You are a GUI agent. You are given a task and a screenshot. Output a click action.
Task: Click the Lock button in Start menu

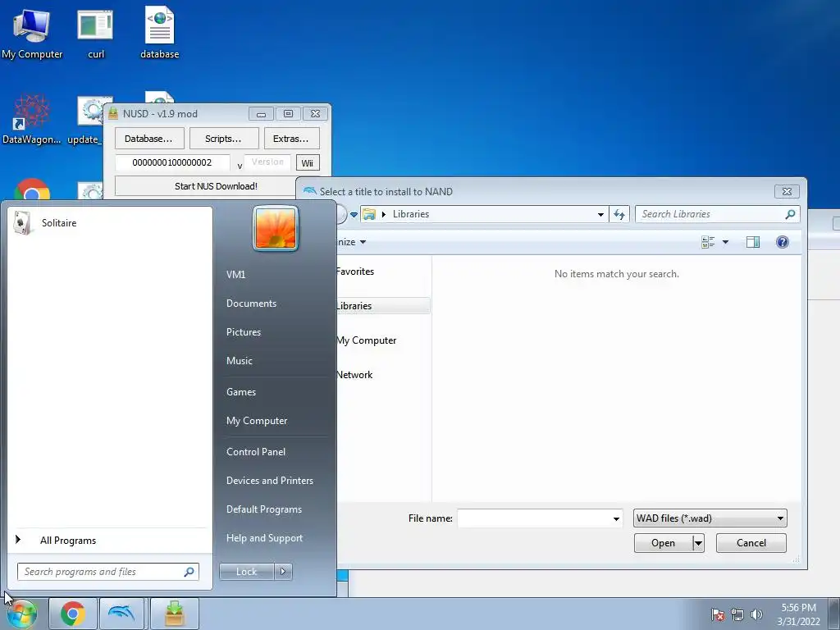tap(246, 572)
